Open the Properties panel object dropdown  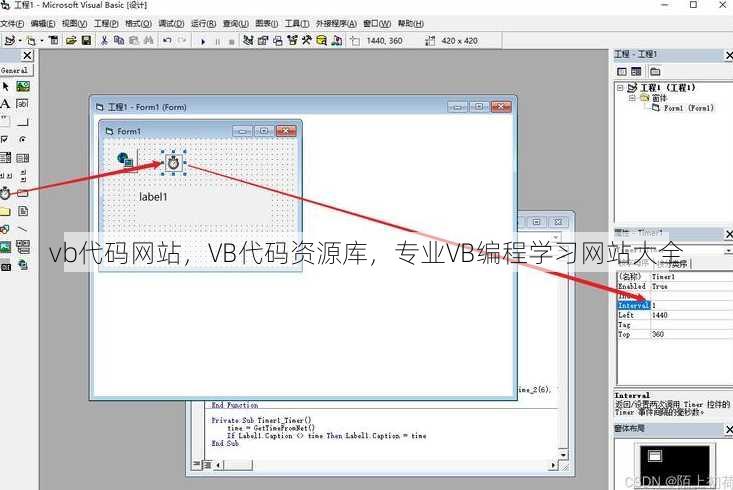point(728,251)
